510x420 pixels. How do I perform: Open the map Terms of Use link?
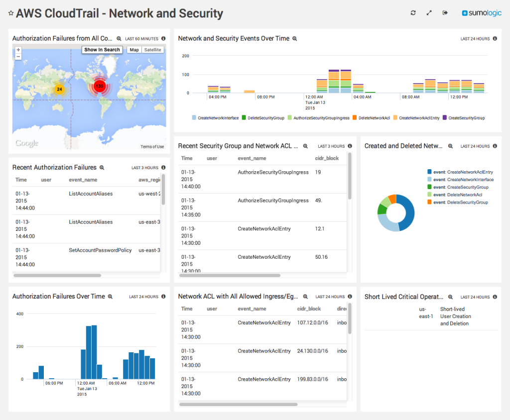pyautogui.click(x=152, y=147)
